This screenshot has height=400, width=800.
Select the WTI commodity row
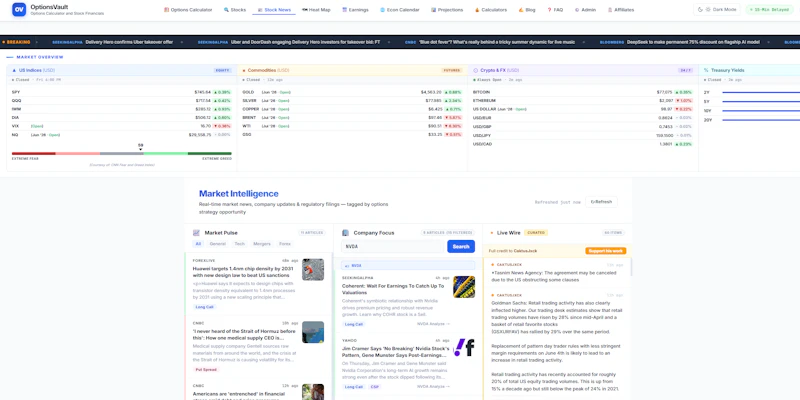(352, 126)
